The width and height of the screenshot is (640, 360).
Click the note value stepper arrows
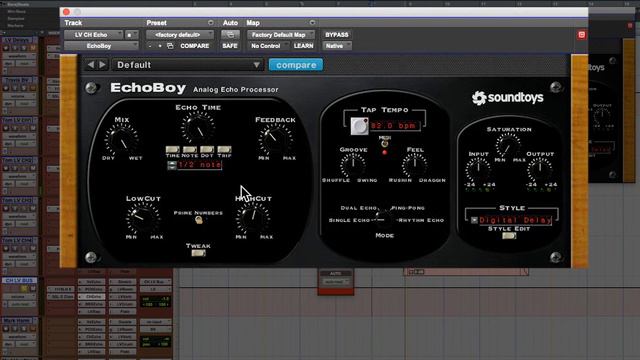point(172,165)
